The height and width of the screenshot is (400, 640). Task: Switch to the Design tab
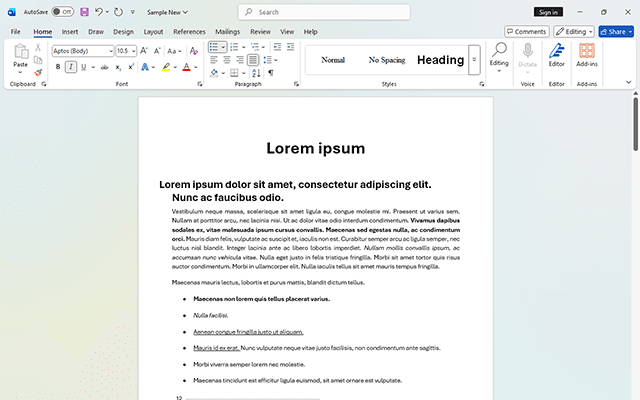(x=123, y=31)
